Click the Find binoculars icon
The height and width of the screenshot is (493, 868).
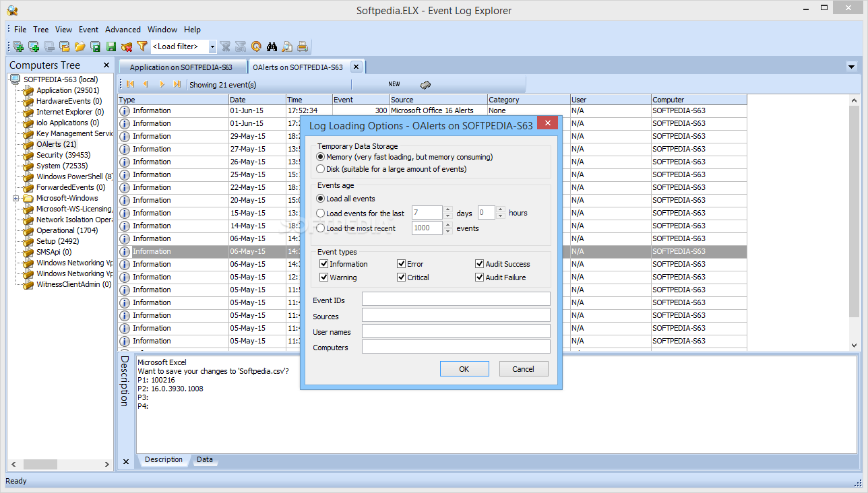272,46
